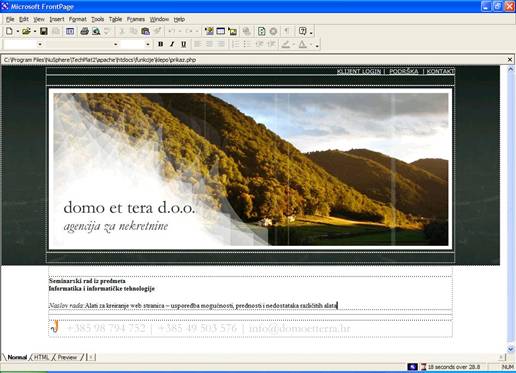
Task: Click the Highlight Color pen swatch
Action: pyautogui.click(x=286, y=44)
